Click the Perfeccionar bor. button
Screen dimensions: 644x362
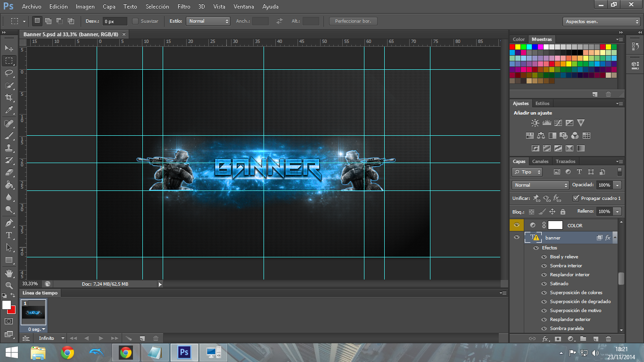click(353, 21)
